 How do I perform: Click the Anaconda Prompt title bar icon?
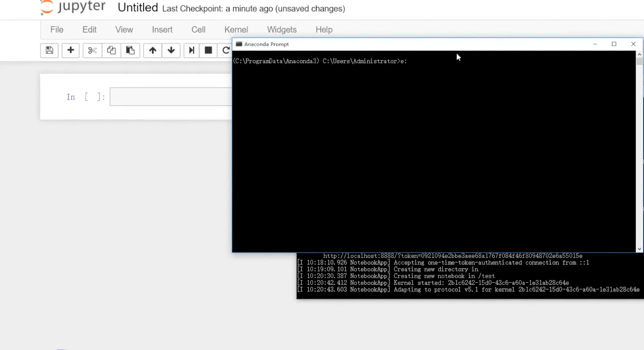click(x=239, y=44)
